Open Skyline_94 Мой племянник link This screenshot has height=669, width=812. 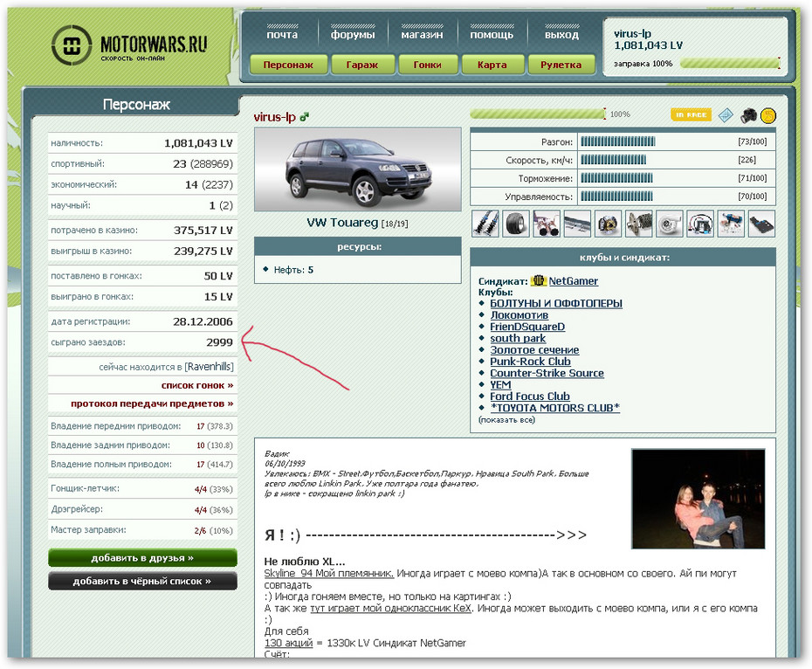coord(329,573)
